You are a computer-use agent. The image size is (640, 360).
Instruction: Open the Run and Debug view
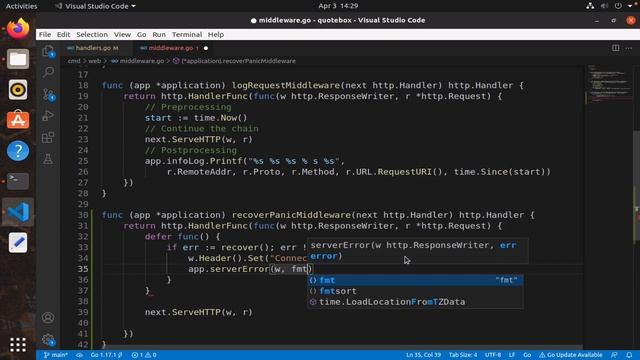(48, 116)
